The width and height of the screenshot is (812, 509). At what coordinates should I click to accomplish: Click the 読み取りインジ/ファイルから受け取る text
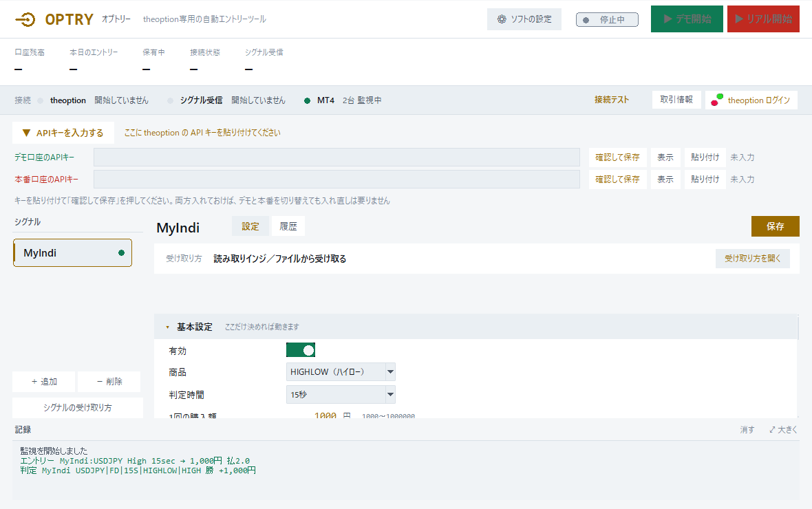click(x=279, y=259)
